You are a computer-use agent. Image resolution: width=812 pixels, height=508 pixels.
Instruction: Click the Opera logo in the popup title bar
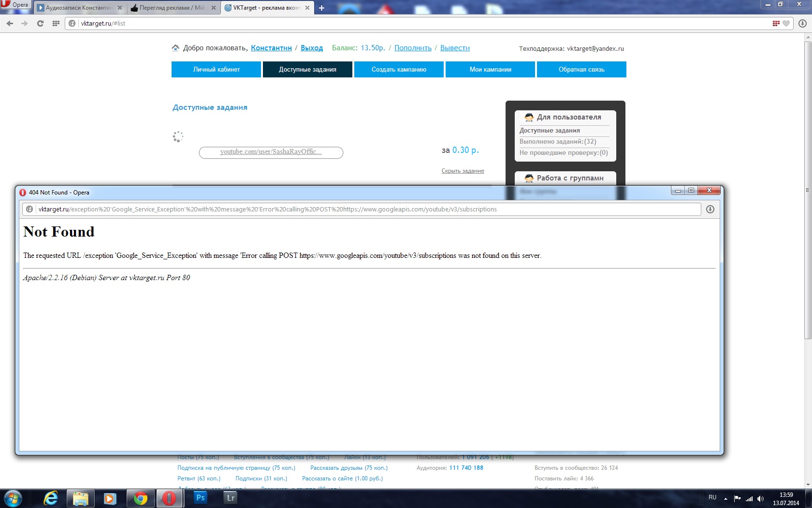[23, 193]
